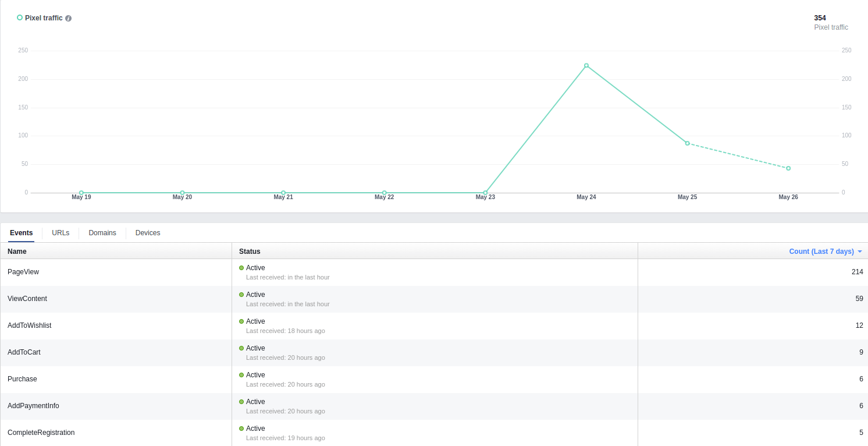Click the green Active dot for AddPaymentInfo
Screen dimensions: 868x446
241,402
